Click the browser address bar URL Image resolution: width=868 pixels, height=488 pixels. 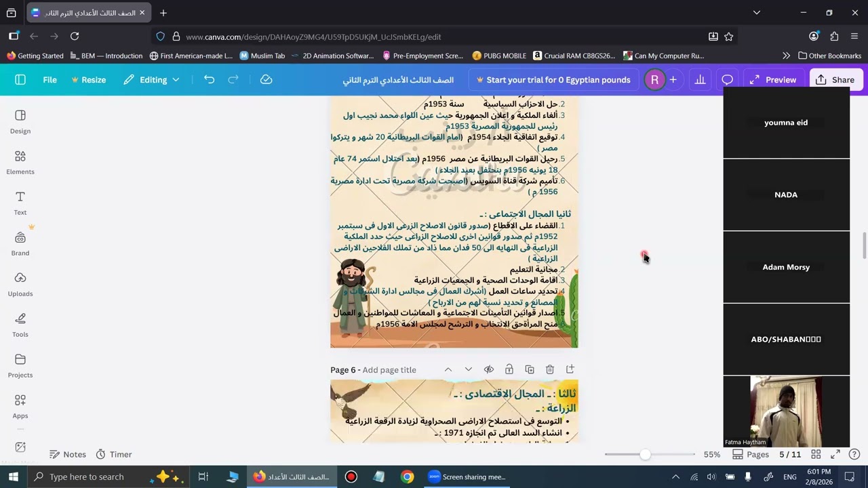pos(313,37)
